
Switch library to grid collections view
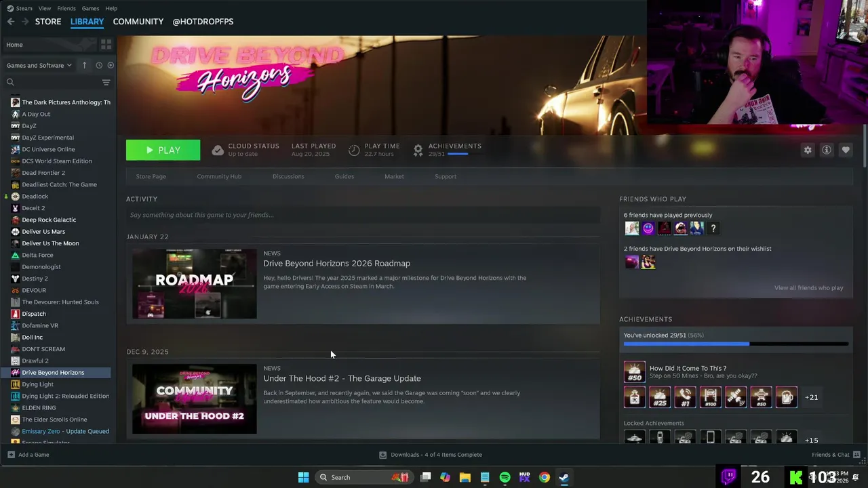pos(106,45)
